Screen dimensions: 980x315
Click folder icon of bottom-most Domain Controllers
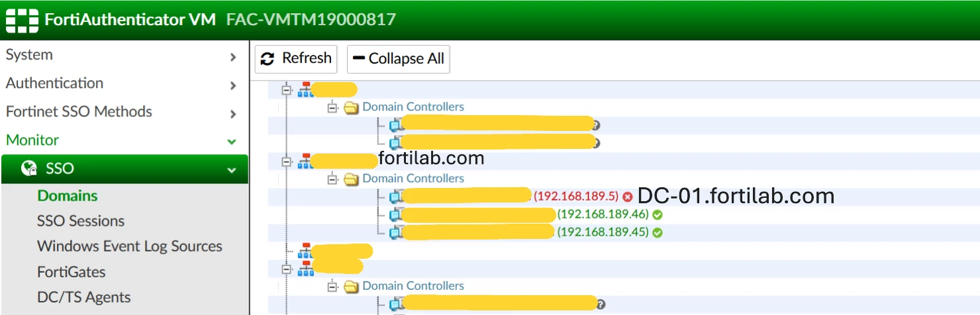click(x=351, y=287)
